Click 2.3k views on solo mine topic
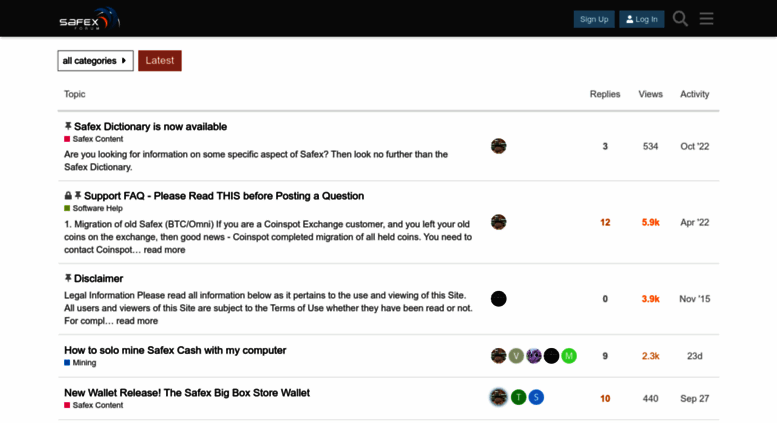 [x=650, y=356]
